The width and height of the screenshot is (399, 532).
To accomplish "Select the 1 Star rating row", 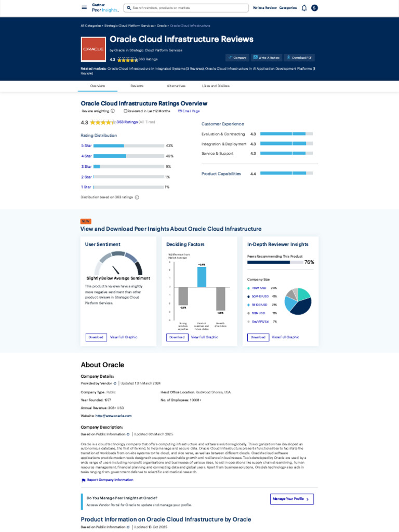I will 125,187.
